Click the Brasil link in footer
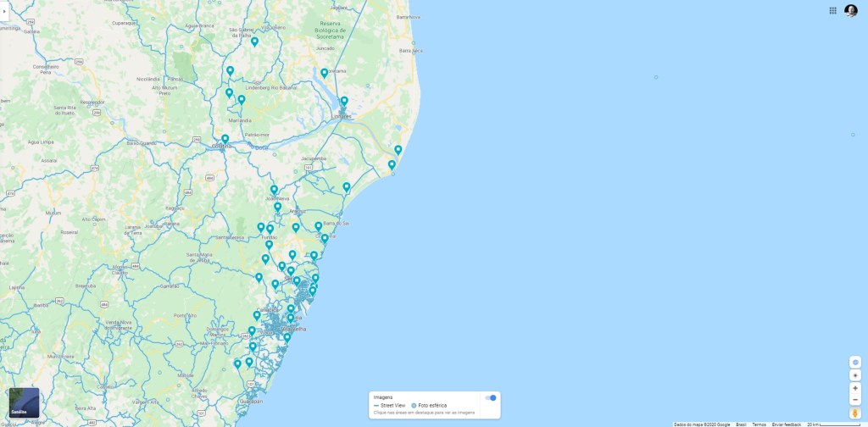 coord(741,424)
